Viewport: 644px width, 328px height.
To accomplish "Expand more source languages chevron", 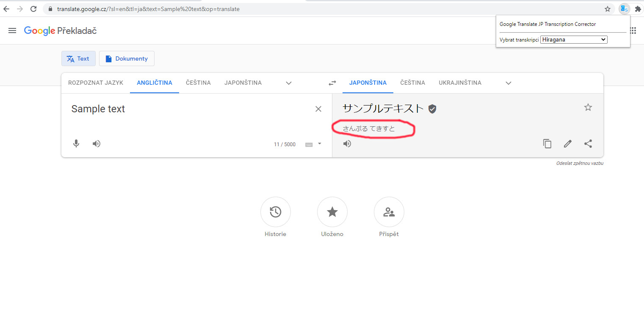I will tap(289, 83).
